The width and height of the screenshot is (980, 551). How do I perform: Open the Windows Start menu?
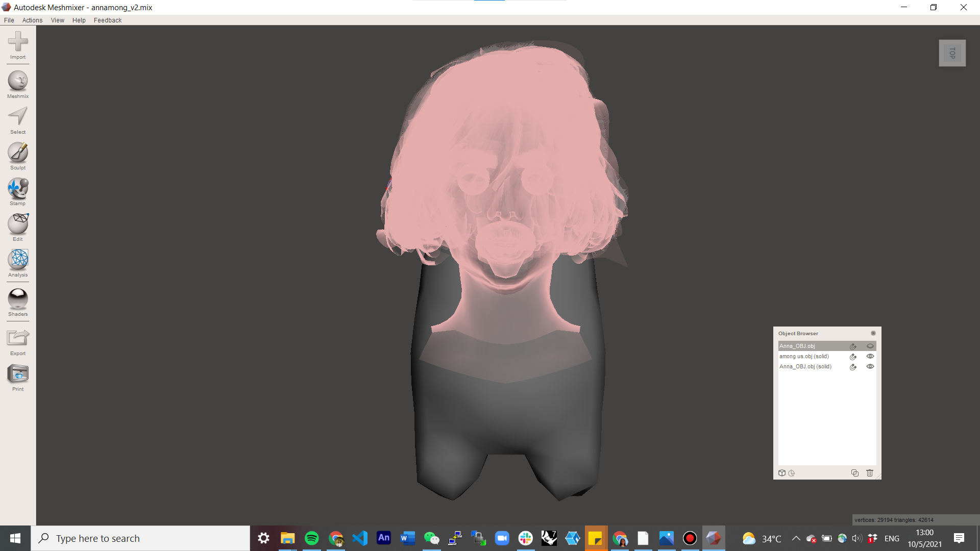tap(15, 538)
